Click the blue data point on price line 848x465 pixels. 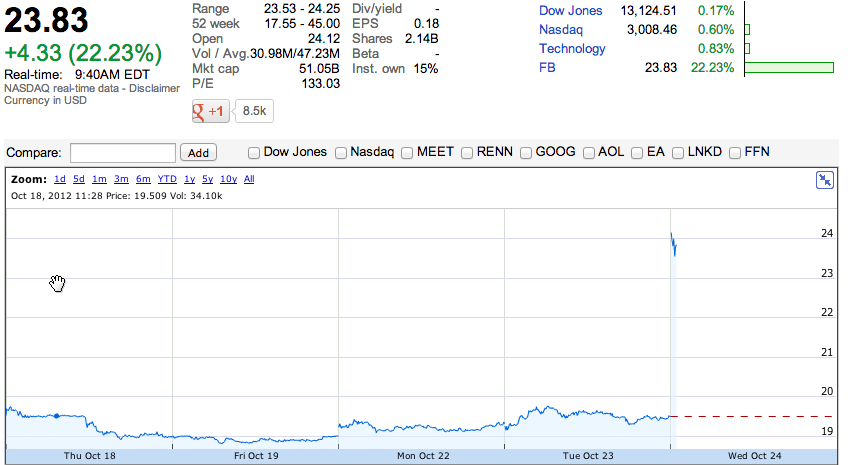57,416
